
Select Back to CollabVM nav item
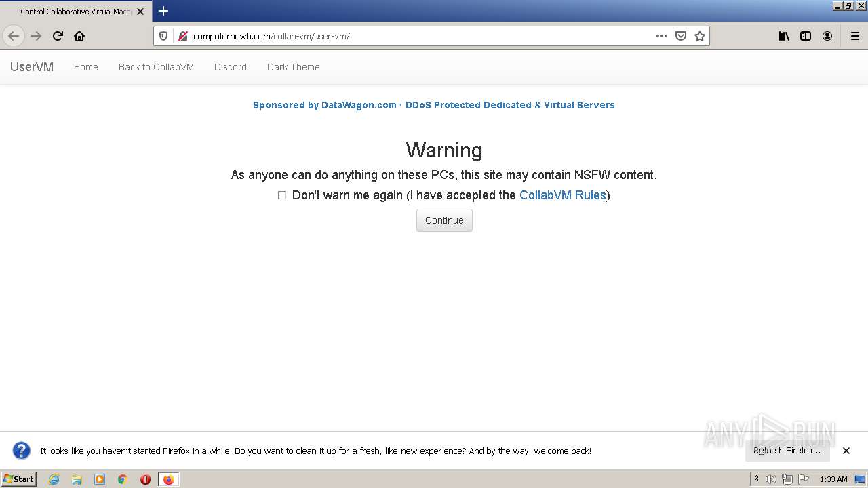click(156, 67)
